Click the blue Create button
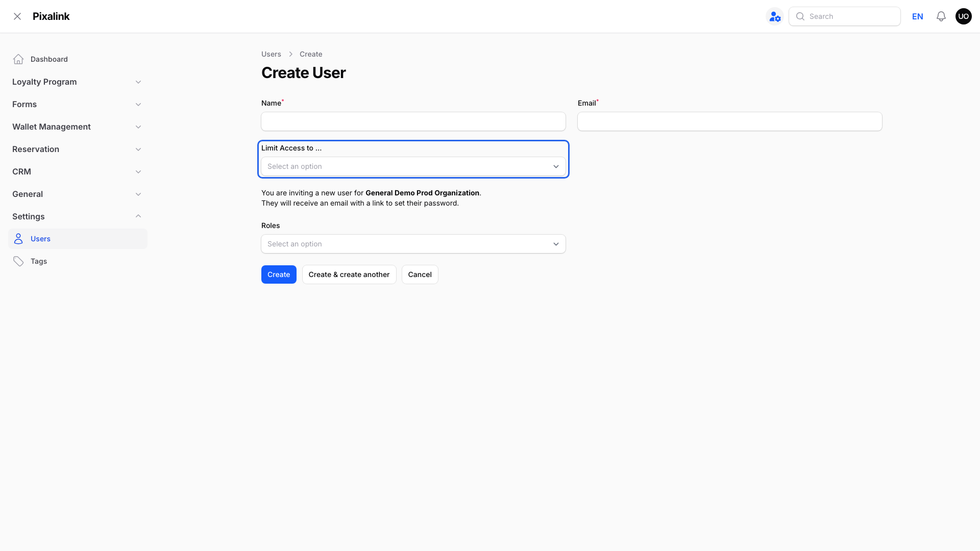This screenshot has height=551, width=980. point(279,274)
